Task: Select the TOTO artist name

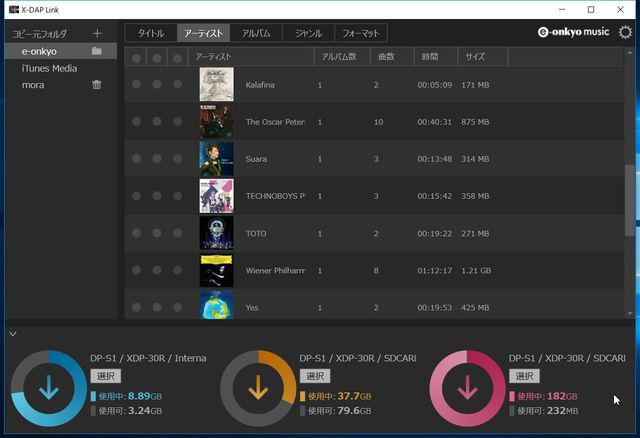Action: (x=256, y=233)
